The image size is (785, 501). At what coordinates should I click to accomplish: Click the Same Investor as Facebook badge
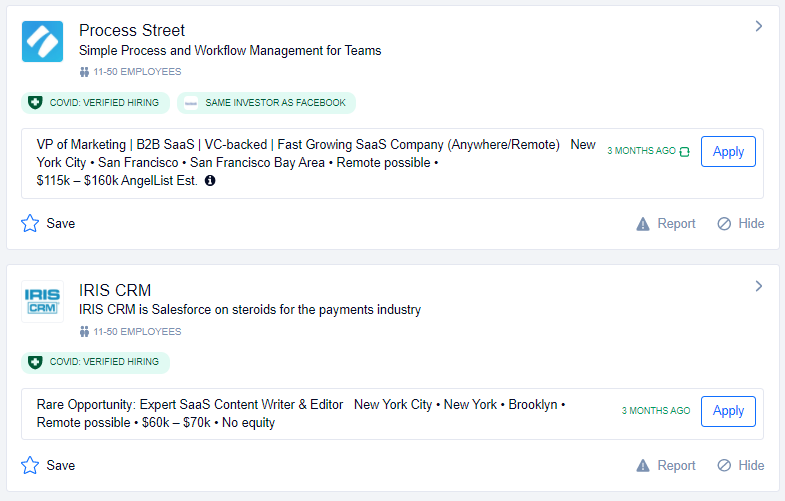pos(266,103)
